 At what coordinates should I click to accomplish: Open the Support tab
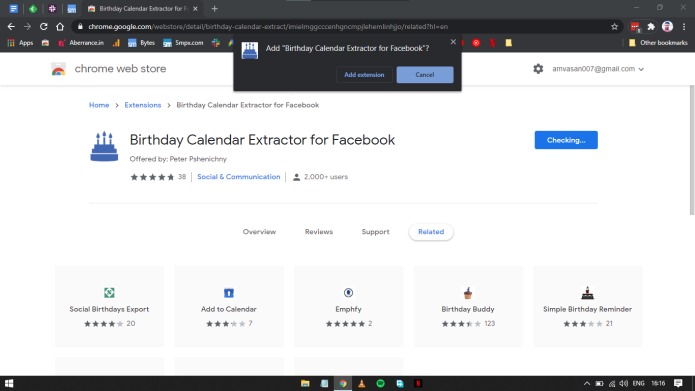375,232
